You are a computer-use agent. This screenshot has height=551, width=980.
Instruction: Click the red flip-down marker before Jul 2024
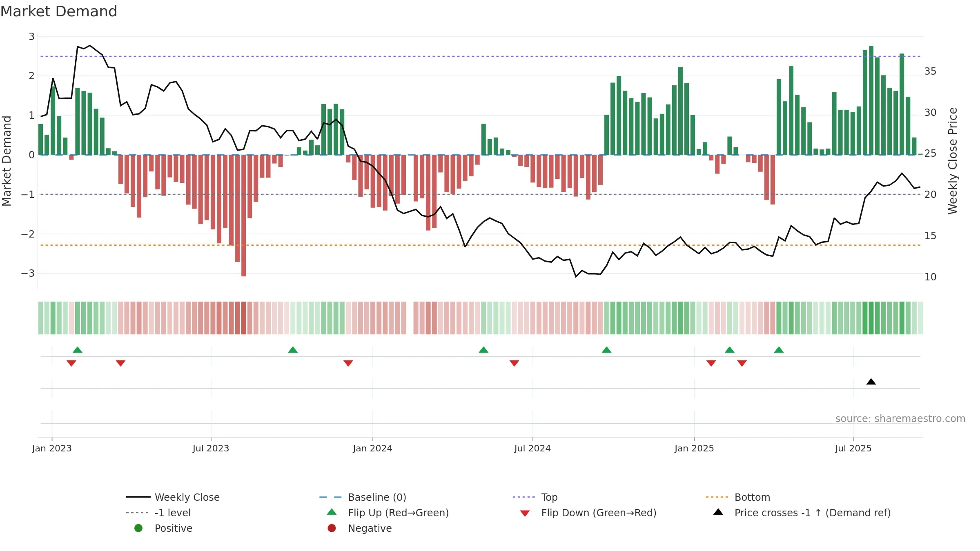point(514,363)
